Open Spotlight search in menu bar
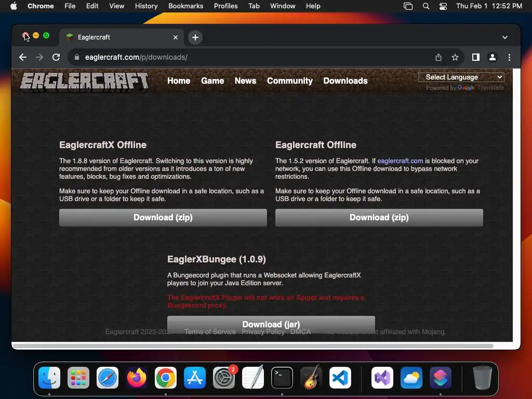This screenshot has width=532, height=399. [x=426, y=6]
